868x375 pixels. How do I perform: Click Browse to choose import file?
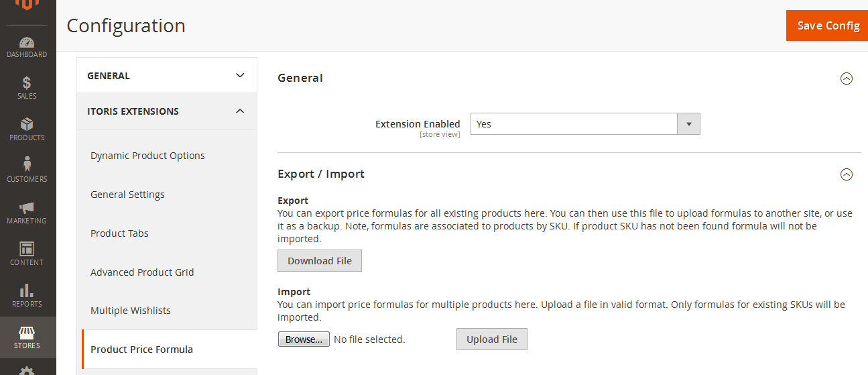pyautogui.click(x=304, y=339)
